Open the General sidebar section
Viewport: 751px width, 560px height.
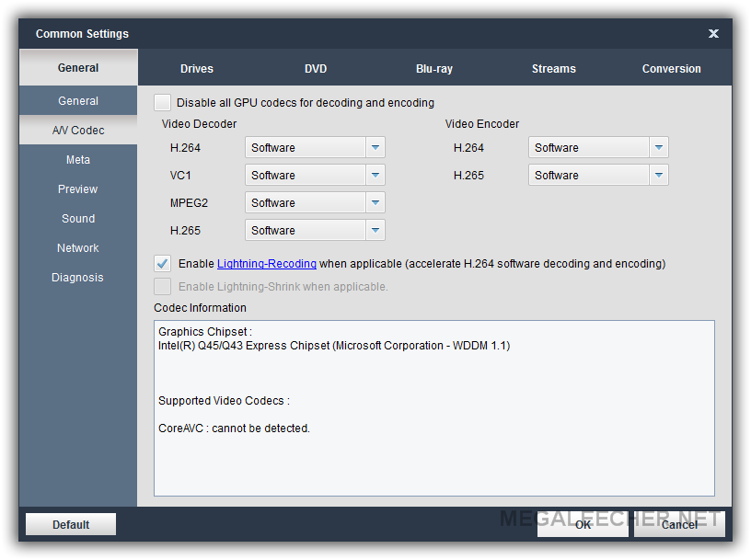[x=78, y=100]
